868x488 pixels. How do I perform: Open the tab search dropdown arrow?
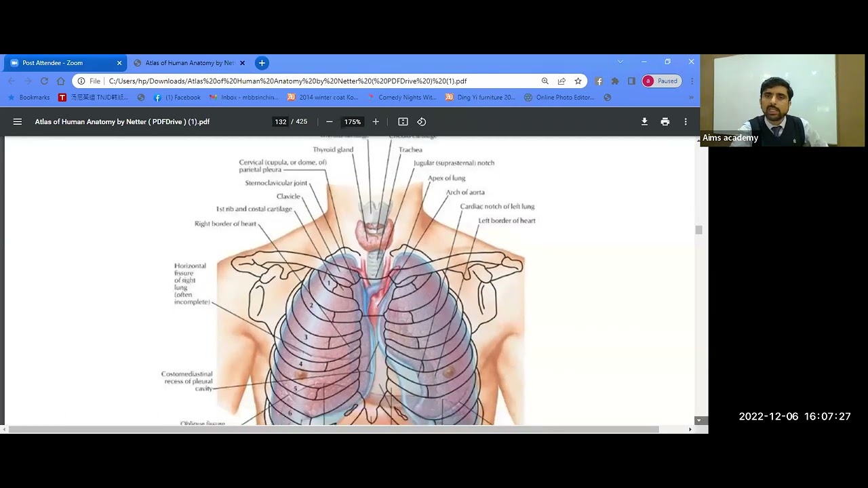coord(620,62)
